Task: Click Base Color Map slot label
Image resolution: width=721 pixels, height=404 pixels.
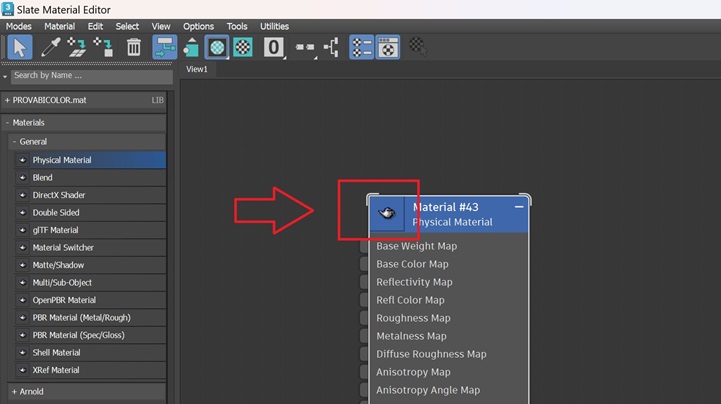Action: (412, 264)
